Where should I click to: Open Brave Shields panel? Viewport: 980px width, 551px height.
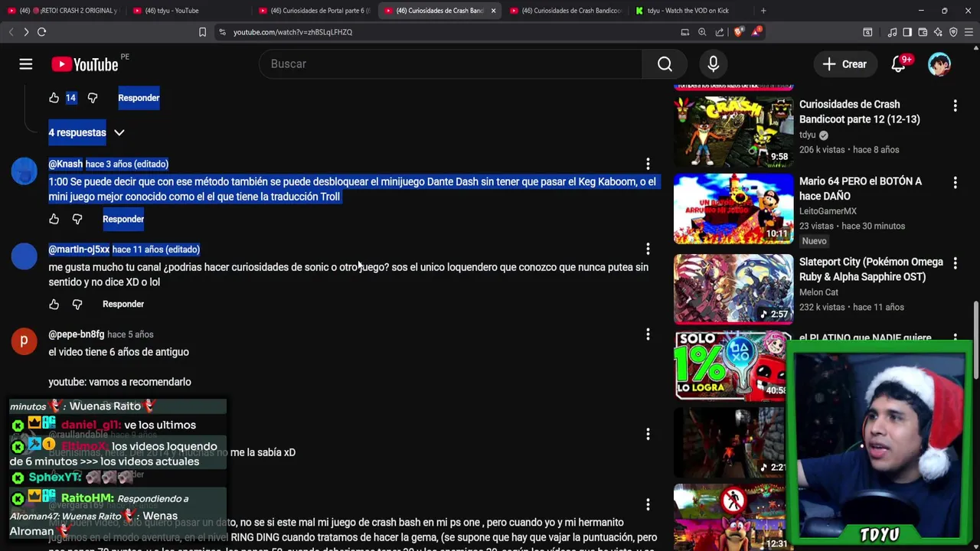click(738, 32)
